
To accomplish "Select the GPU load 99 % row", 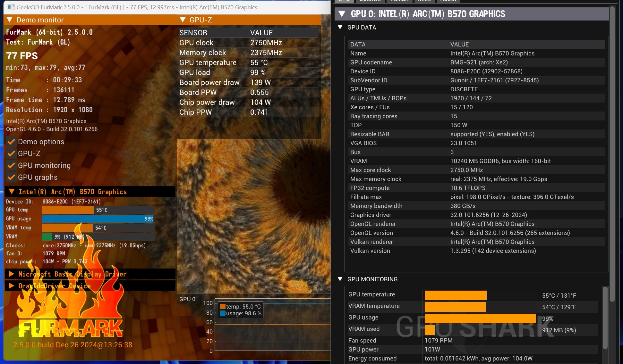I will click(249, 72).
